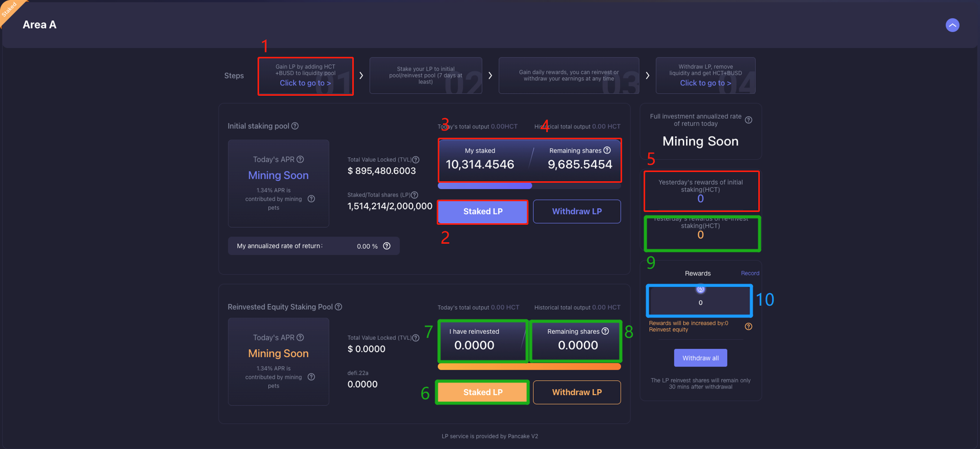Click the blue staked shares progress bar
Screen dimensions: 980x449
pyautogui.click(x=484, y=186)
